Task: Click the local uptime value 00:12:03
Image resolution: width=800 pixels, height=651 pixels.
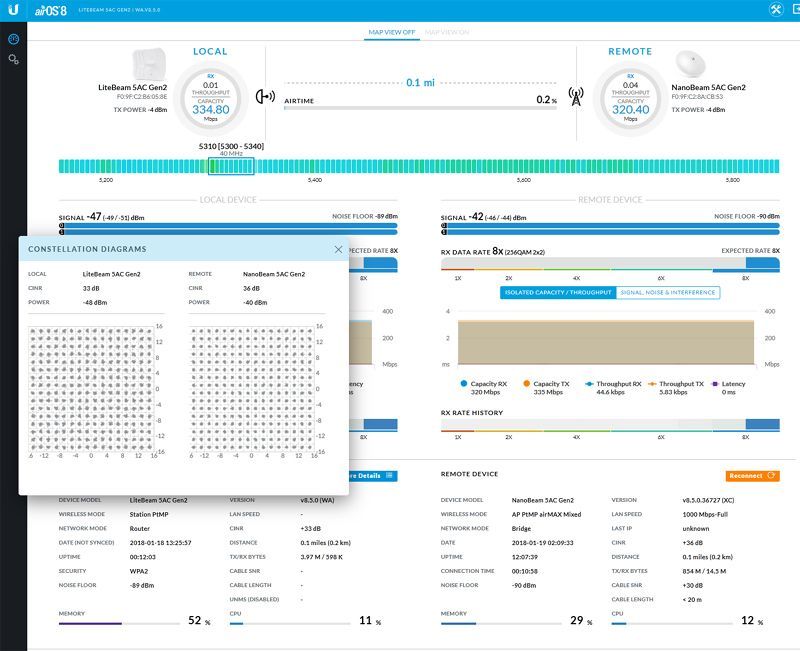Action: coord(143,557)
